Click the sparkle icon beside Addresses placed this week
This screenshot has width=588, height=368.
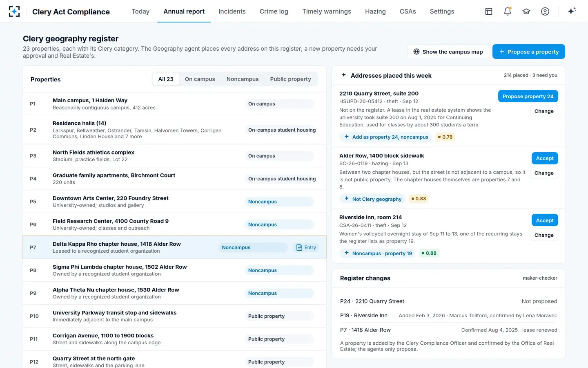pyautogui.click(x=344, y=75)
